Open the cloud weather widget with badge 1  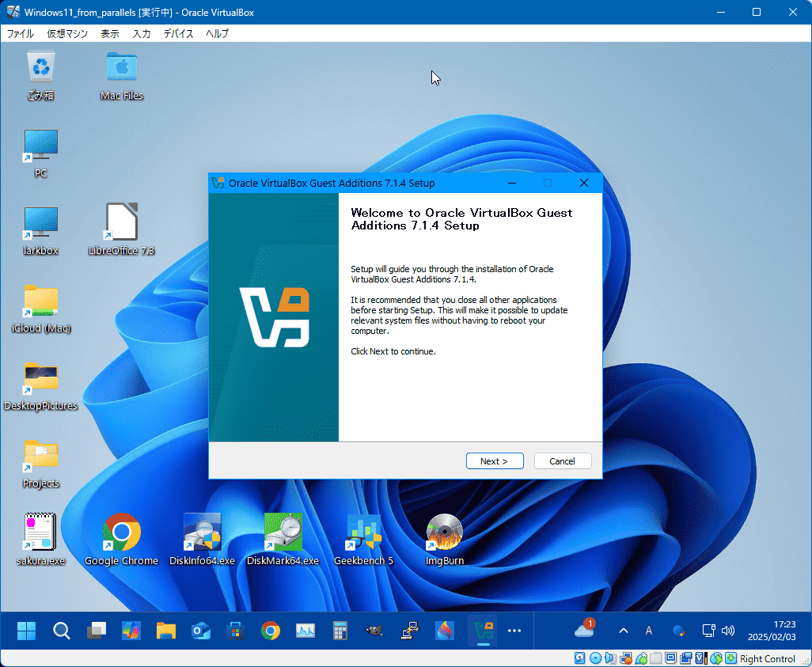coord(585,629)
